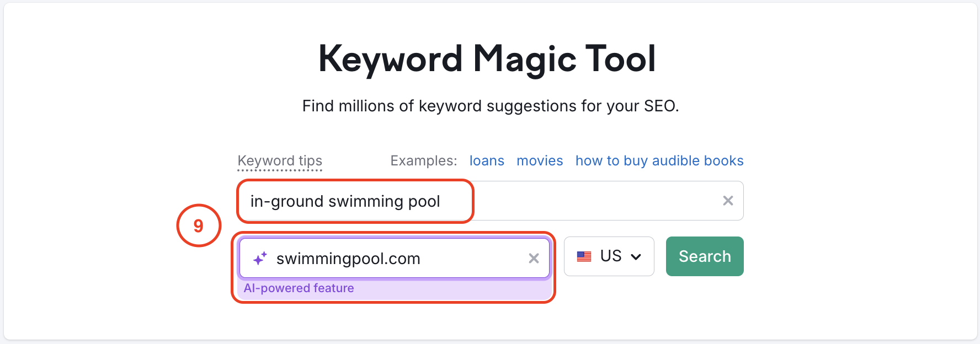
Task: Click the highlighted keyword input outline
Action: click(x=355, y=201)
